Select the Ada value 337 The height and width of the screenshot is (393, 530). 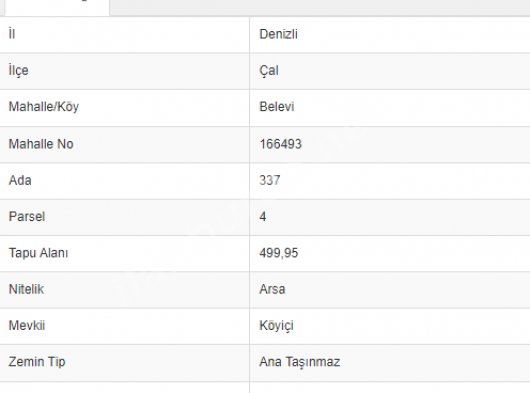click(x=269, y=180)
